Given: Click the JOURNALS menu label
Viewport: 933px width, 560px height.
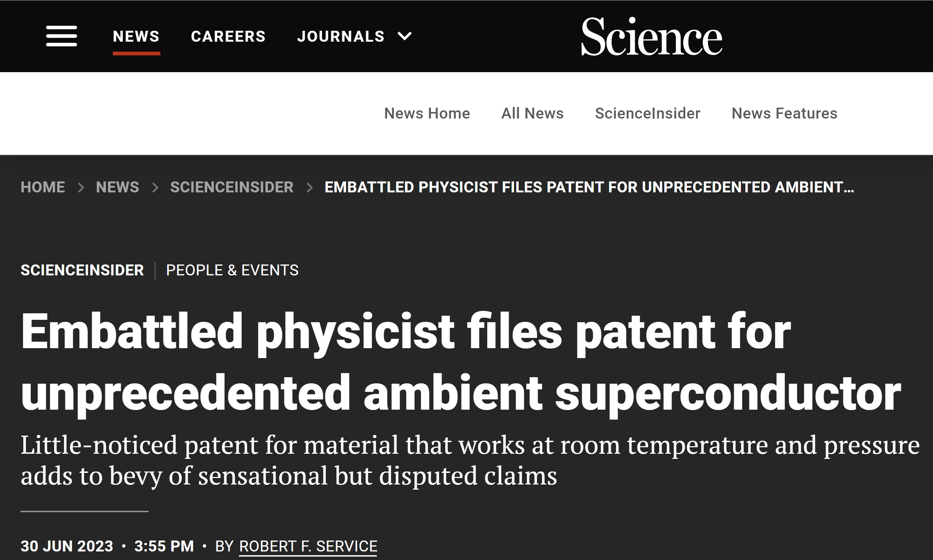Looking at the screenshot, I should [341, 37].
